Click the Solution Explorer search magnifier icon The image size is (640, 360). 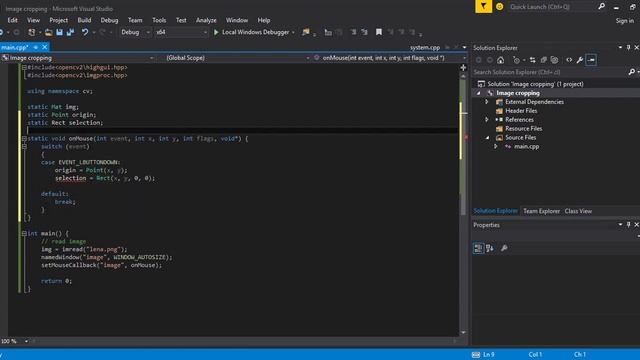(631, 72)
